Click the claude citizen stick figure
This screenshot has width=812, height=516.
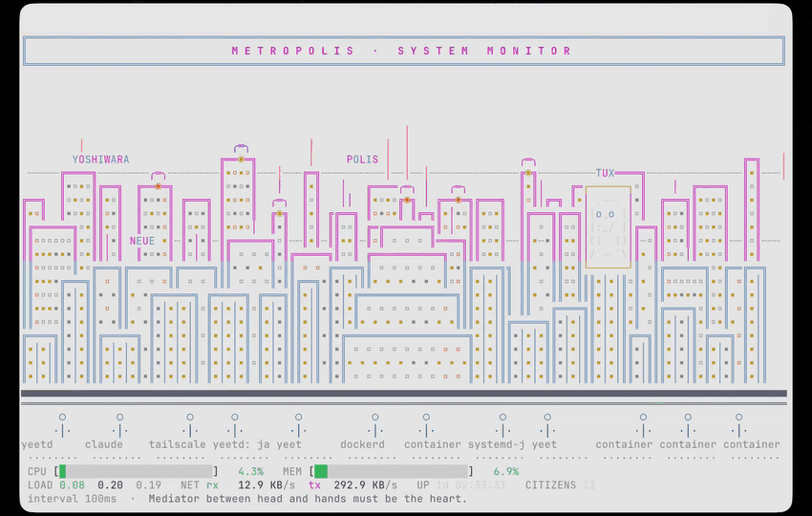click(119, 426)
